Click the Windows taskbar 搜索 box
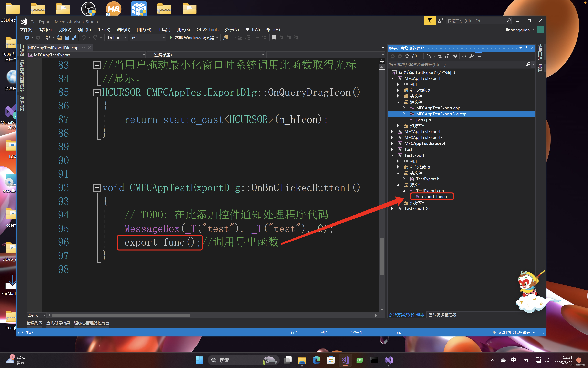This screenshot has height=368, width=588. point(243,360)
